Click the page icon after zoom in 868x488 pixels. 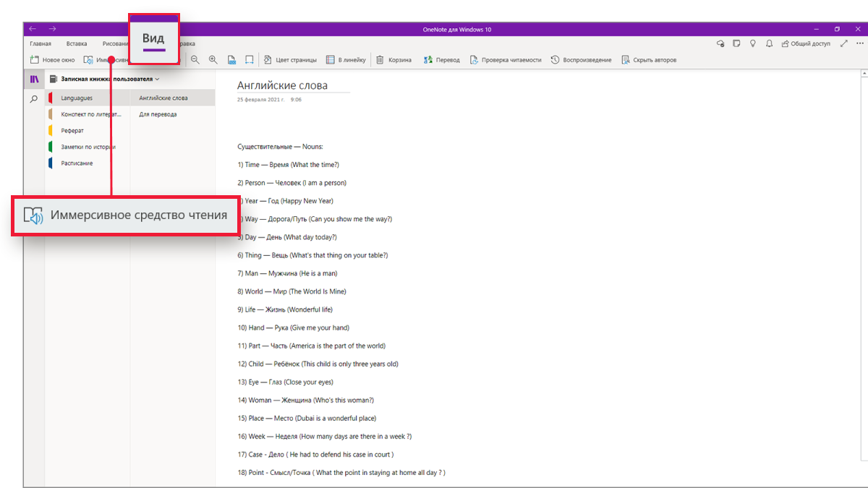point(231,60)
